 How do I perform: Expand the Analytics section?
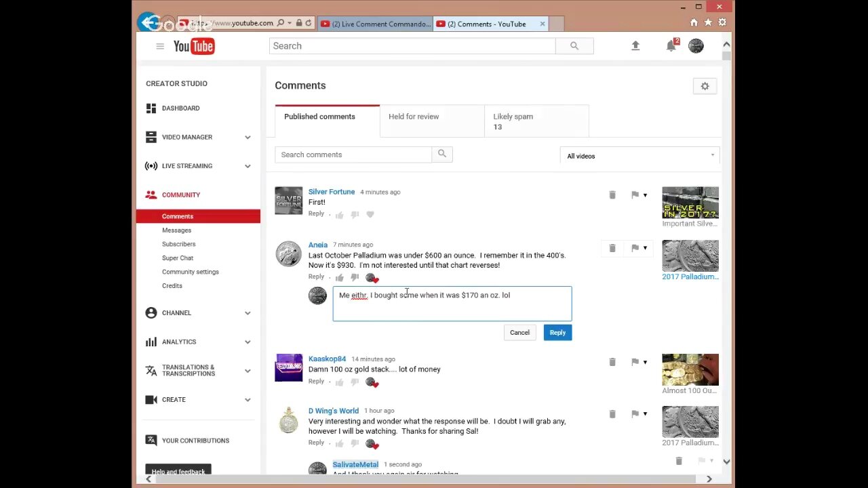click(248, 342)
